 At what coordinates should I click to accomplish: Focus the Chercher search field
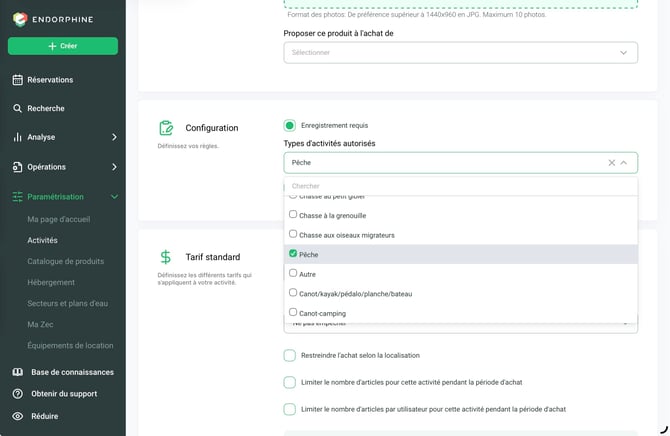pyautogui.click(x=461, y=186)
